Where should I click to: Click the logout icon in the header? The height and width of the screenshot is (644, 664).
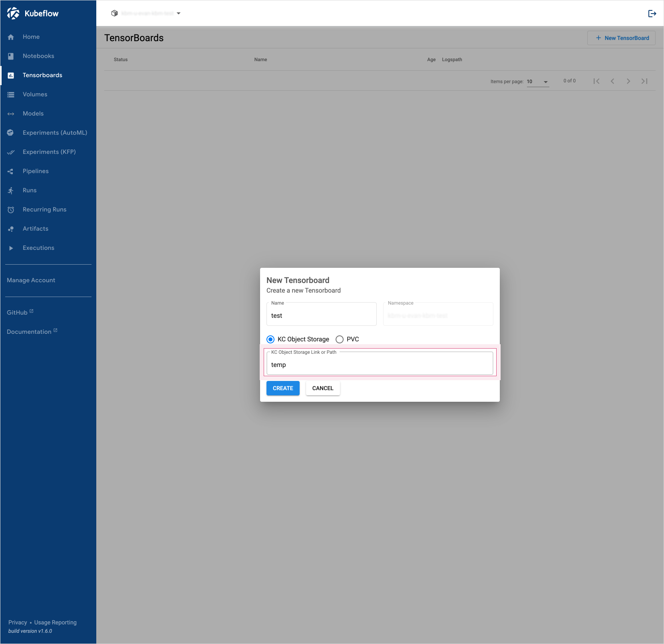652,14
